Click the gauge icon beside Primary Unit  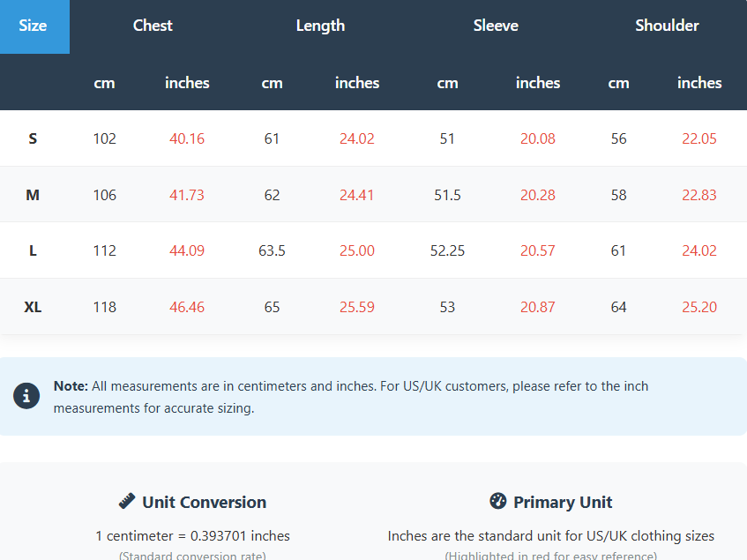(x=498, y=502)
